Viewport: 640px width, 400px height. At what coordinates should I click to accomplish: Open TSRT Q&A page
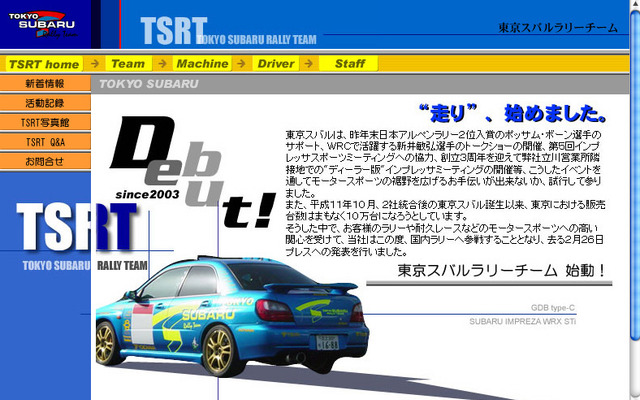[x=45, y=142]
